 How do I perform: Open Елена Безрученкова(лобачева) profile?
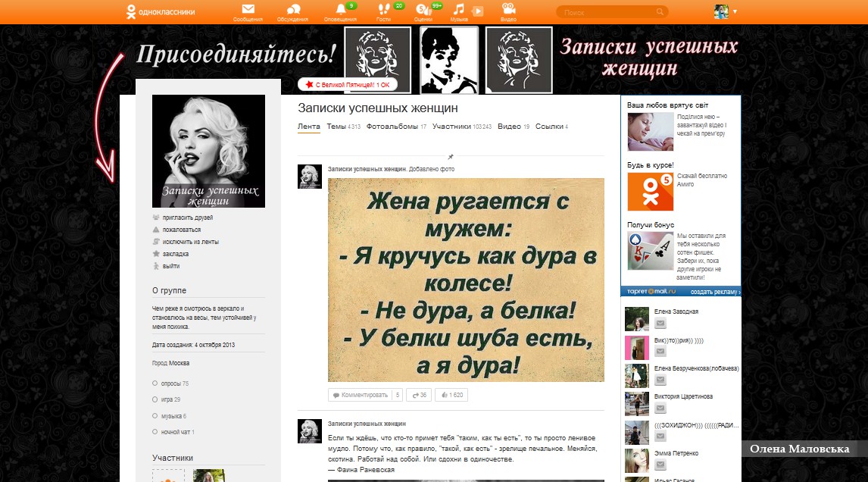696,368
